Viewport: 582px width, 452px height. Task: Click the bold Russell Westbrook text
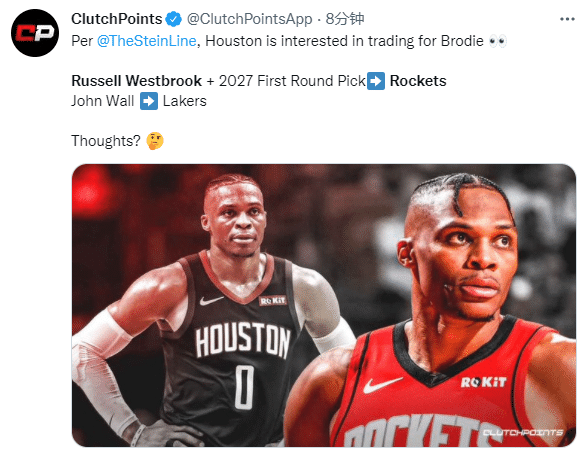(x=137, y=81)
